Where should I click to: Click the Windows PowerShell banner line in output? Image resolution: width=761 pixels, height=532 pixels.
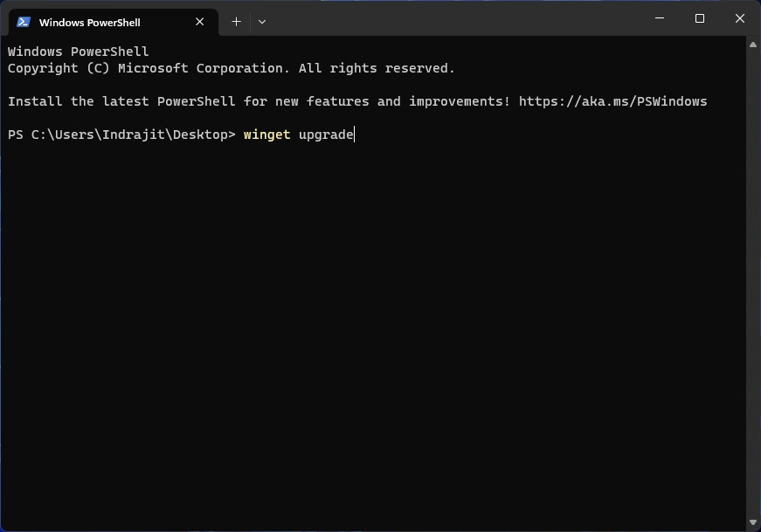click(x=79, y=52)
